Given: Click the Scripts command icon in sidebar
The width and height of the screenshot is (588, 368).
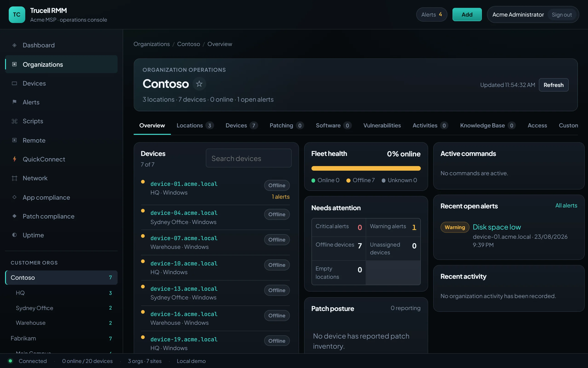Looking at the screenshot, I should coord(14,121).
